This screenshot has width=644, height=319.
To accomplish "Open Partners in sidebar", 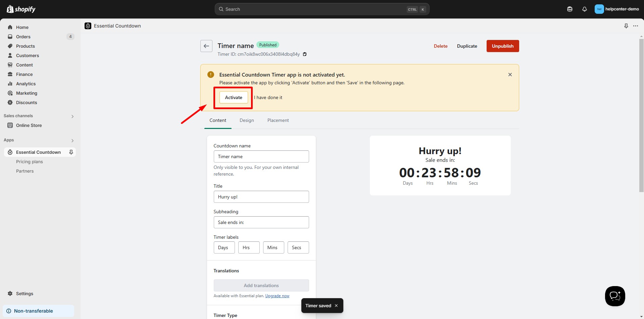I will [x=25, y=171].
